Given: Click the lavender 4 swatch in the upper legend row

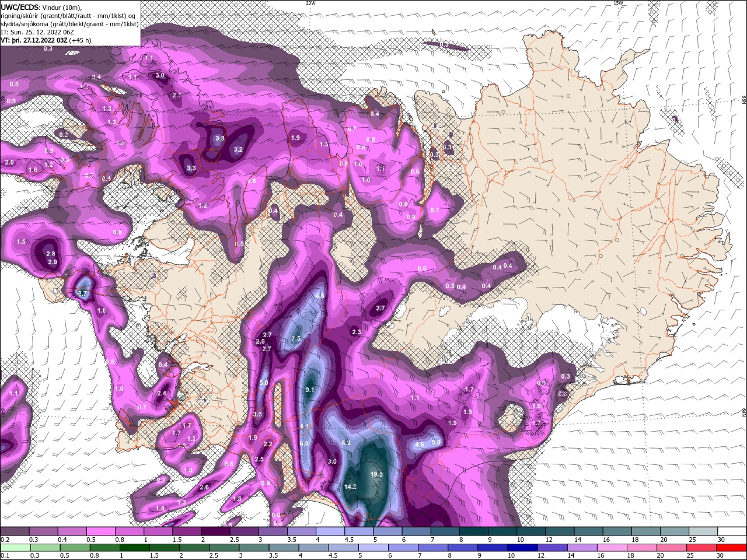Looking at the screenshot, I should 330,531.
